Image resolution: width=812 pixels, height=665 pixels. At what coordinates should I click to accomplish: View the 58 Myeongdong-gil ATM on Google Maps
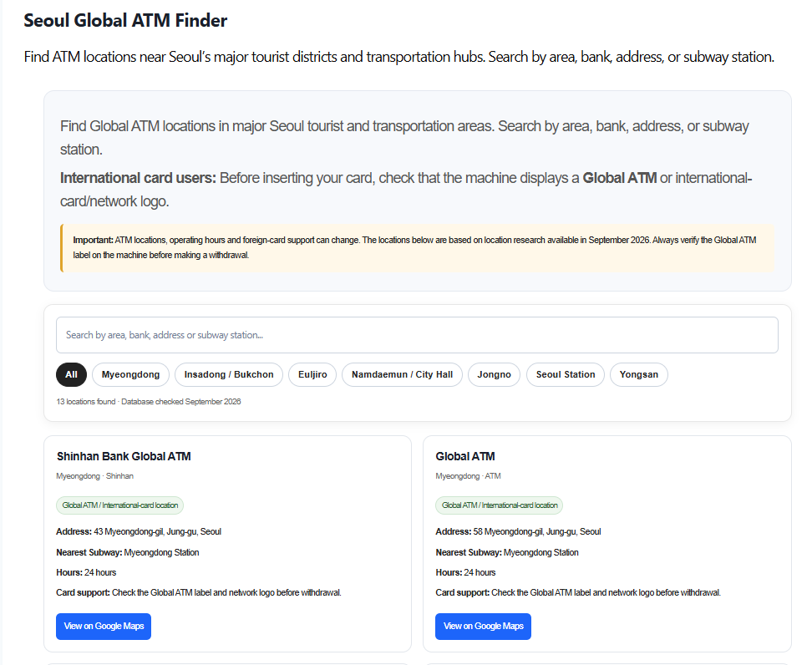(x=483, y=627)
